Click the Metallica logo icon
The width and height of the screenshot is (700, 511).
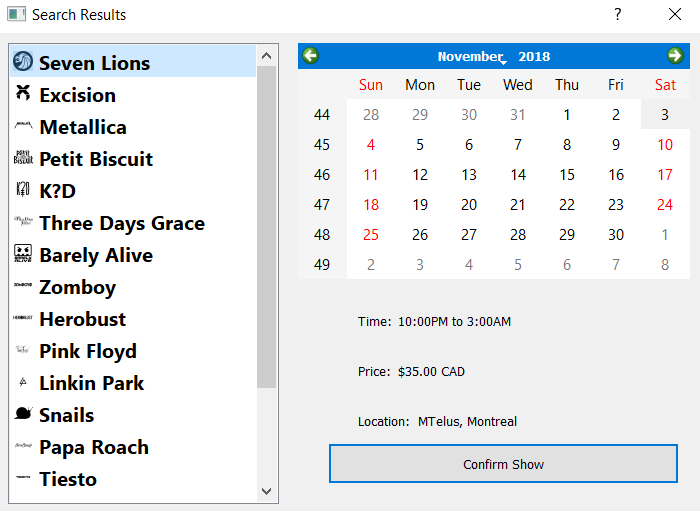tap(23, 125)
